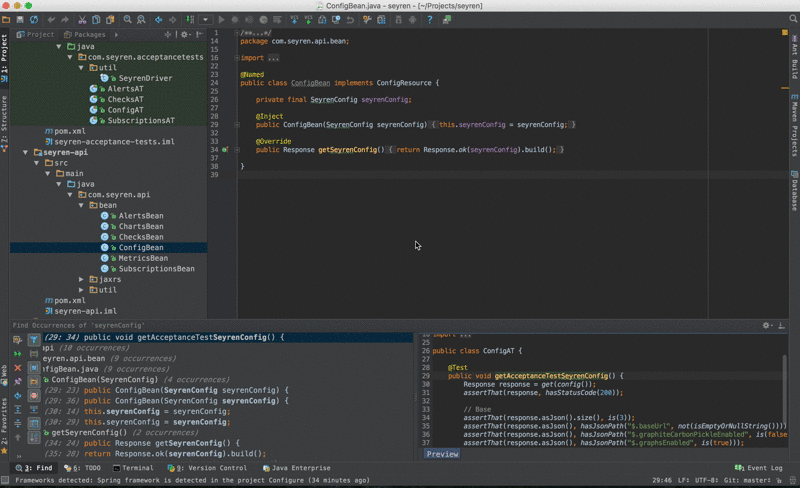Toggle the Preview Usages panel button

point(34,423)
